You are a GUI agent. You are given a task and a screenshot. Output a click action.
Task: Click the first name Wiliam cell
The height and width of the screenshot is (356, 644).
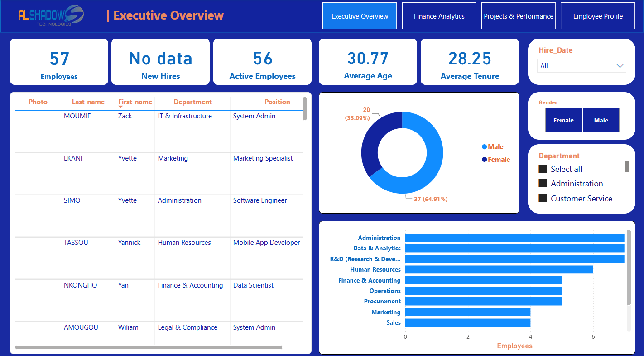(128, 327)
